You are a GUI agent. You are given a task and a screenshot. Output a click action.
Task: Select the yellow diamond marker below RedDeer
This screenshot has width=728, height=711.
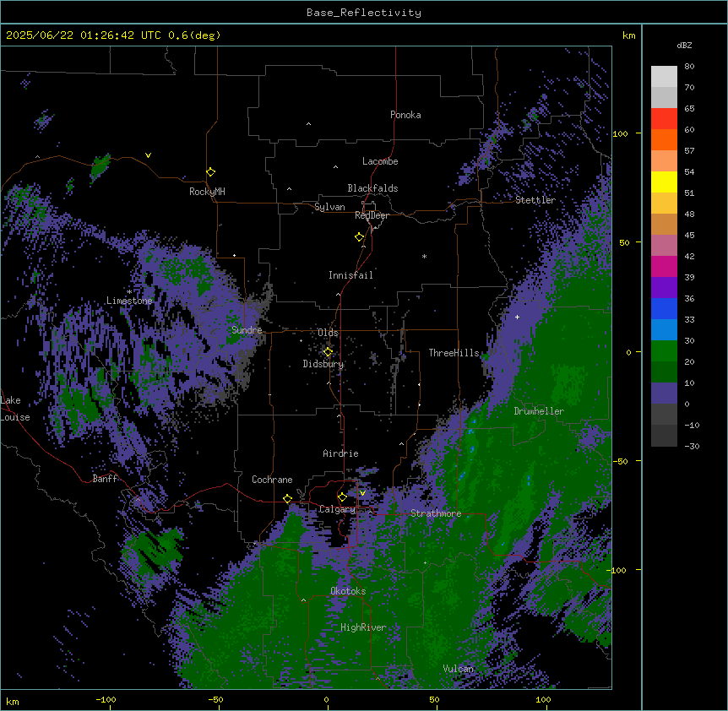(359, 237)
